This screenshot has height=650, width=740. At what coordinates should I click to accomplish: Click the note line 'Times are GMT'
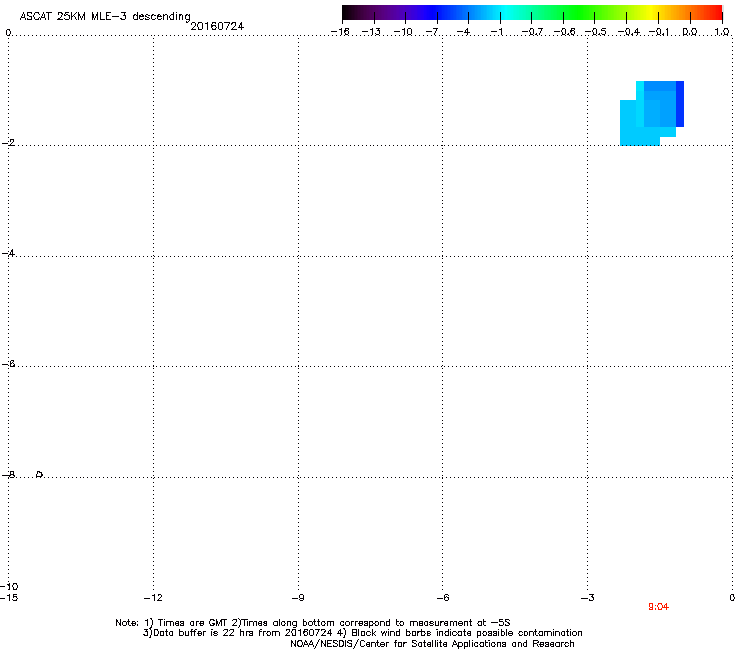pyautogui.click(x=193, y=623)
